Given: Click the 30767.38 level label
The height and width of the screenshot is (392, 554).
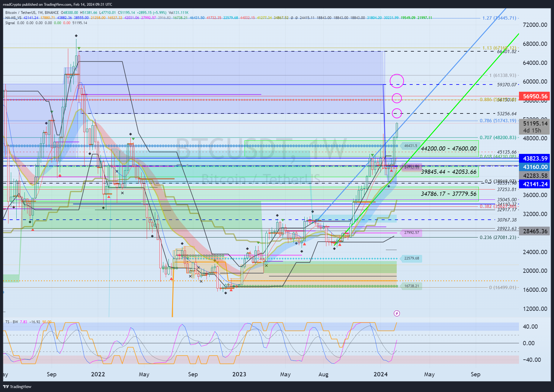Looking at the screenshot, I should pyautogui.click(x=507, y=220).
